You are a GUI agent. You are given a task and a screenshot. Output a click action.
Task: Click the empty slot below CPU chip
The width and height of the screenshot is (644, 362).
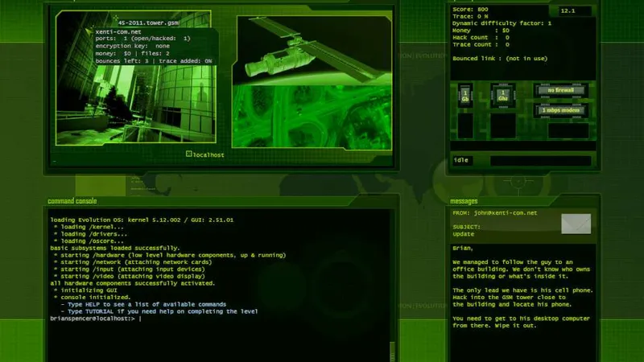(503, 125)
